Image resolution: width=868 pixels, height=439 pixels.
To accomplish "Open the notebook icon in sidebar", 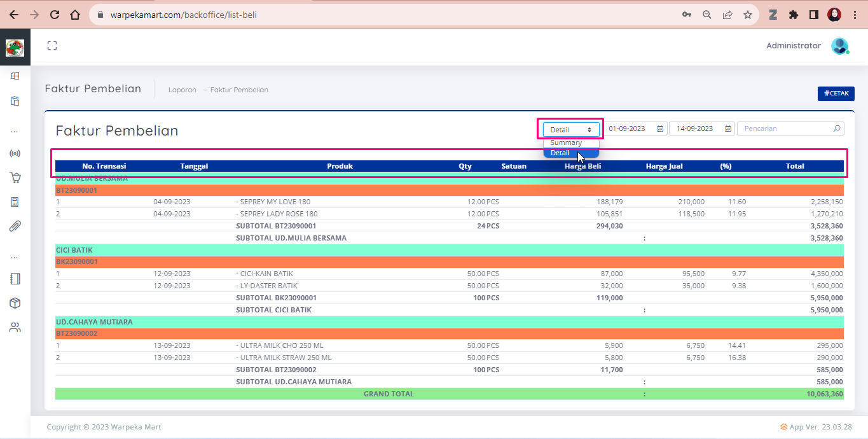I will coord(15,279).
